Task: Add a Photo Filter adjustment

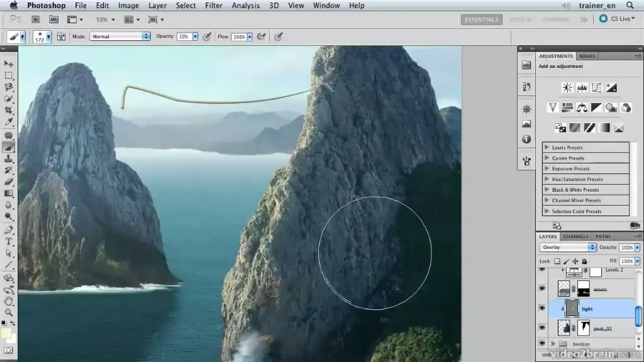Action: [611, 107]
